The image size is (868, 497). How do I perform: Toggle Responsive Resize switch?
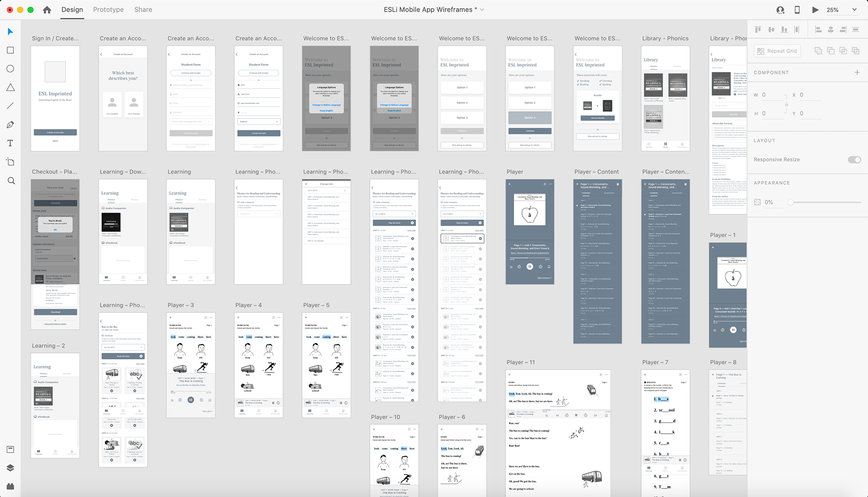tap(854, 160)
